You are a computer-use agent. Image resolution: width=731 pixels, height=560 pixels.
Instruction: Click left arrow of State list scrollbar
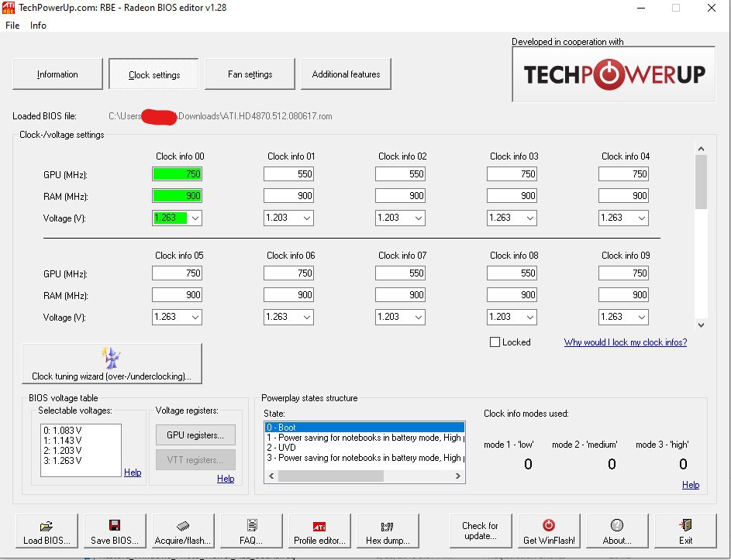pyautogui.click(x=271, y=476)
